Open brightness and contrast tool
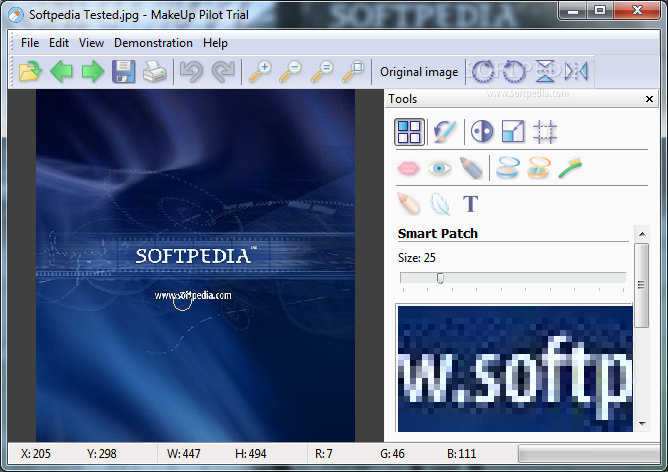Image resolution: width=668 pixels, height=472 pixels. click(x=482, y=131)
